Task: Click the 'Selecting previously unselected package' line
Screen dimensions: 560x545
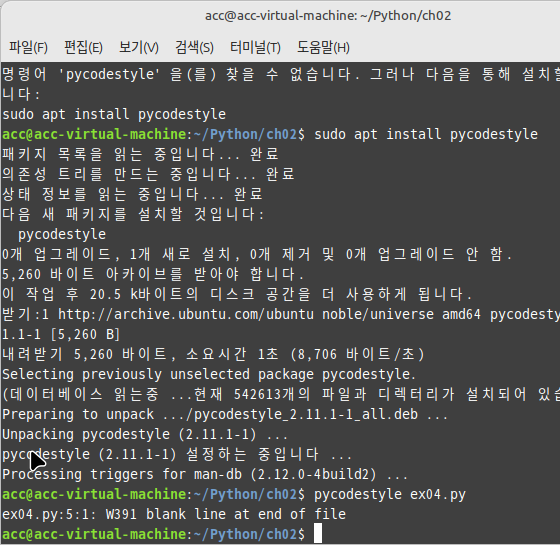Action: click(209, 374)
